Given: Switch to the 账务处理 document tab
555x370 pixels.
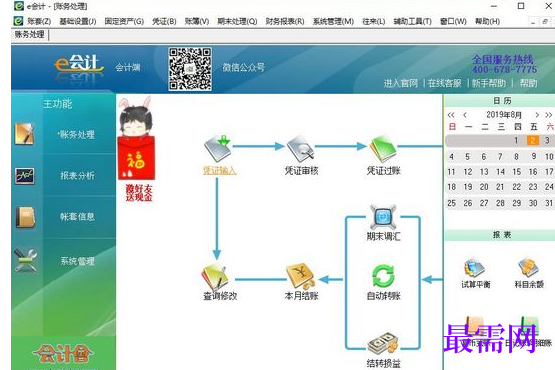Looking at the screenshot, I should (30, 34).
